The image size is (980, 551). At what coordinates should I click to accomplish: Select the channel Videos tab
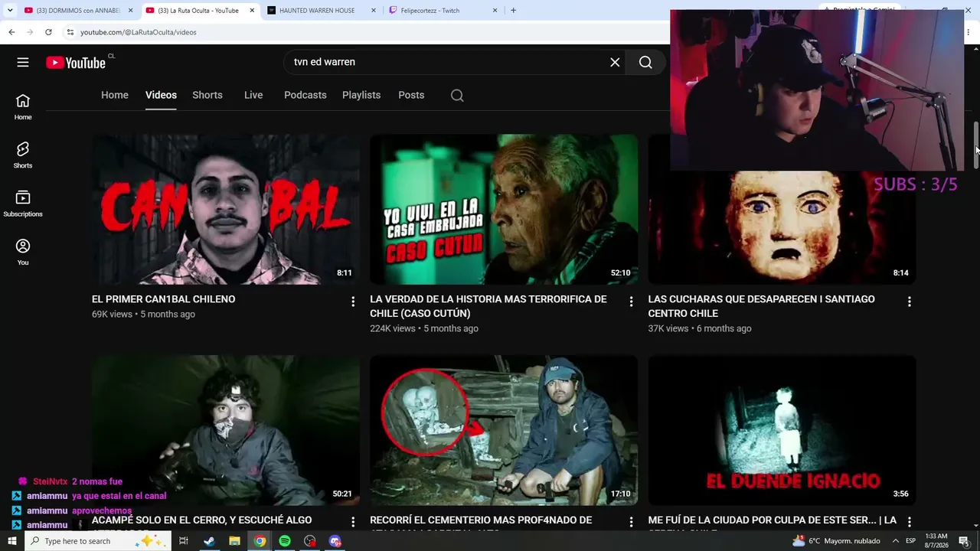click(x=161, y=95)
